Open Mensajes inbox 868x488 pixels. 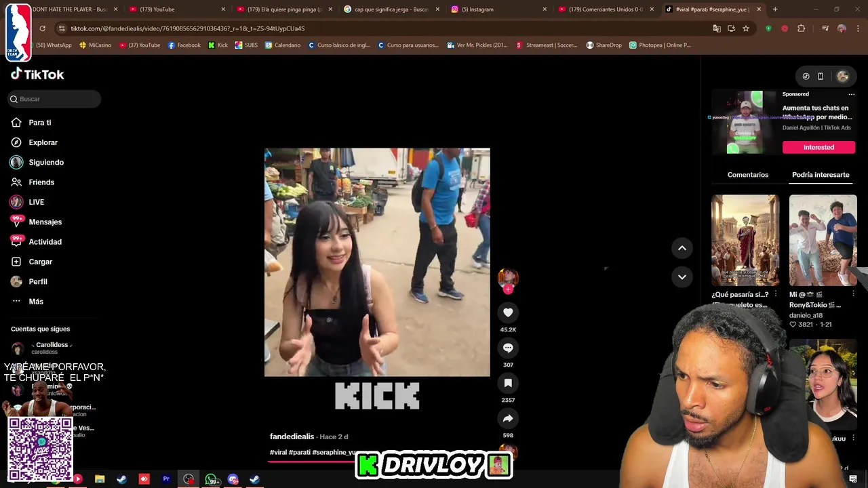point(36,222)
